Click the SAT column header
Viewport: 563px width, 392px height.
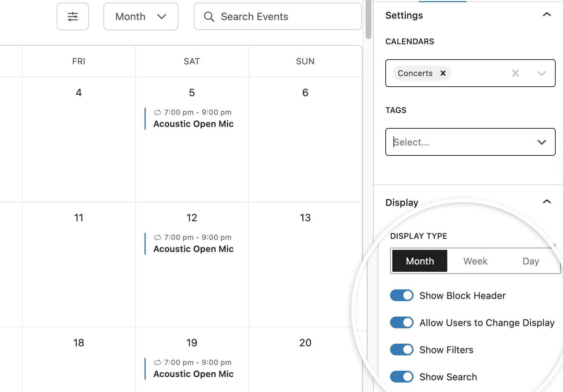click(x=192, y=61)
